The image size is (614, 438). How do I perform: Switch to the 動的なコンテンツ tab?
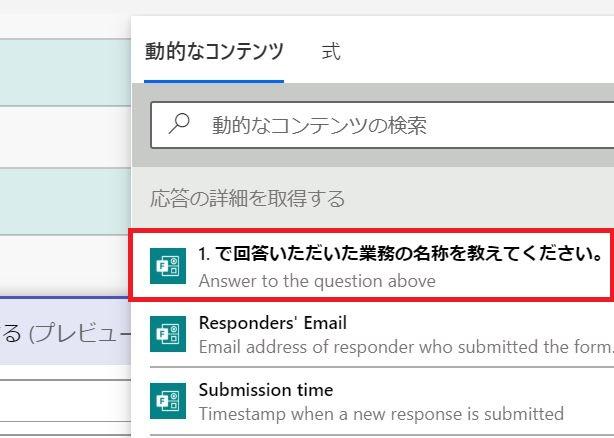coord(214,52)
